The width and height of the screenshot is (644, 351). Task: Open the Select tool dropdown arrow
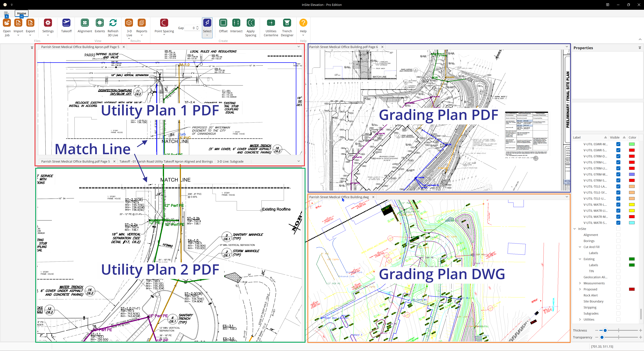(x=207, y=35)
